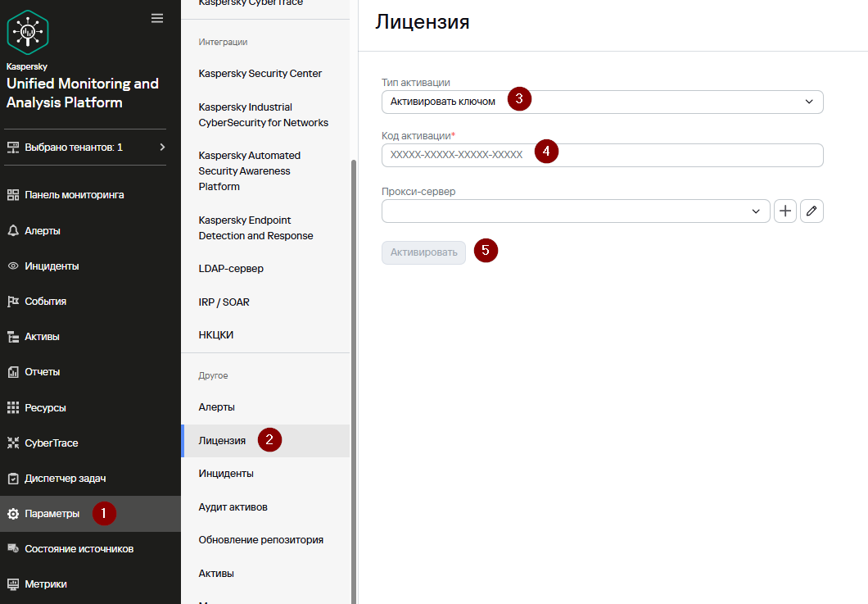Screen dimensions: 868x604
Task: Focus the Код активации input field
Action: click(603, 155)
